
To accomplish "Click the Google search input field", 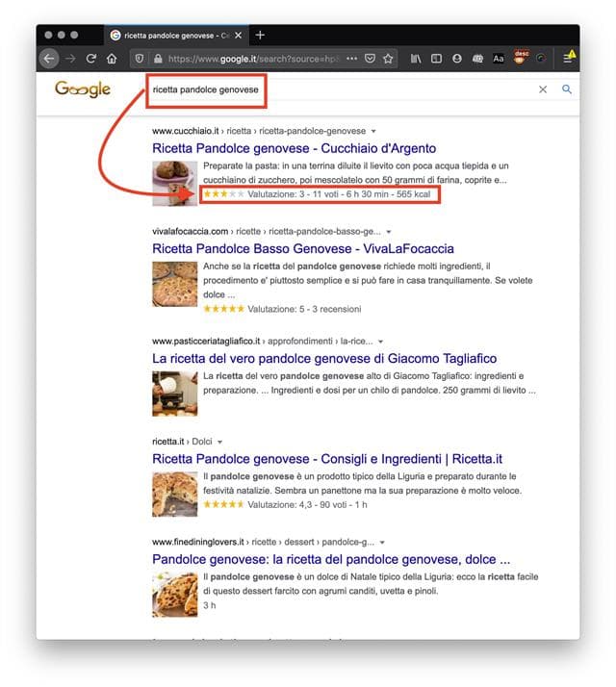I will point(342,89).
